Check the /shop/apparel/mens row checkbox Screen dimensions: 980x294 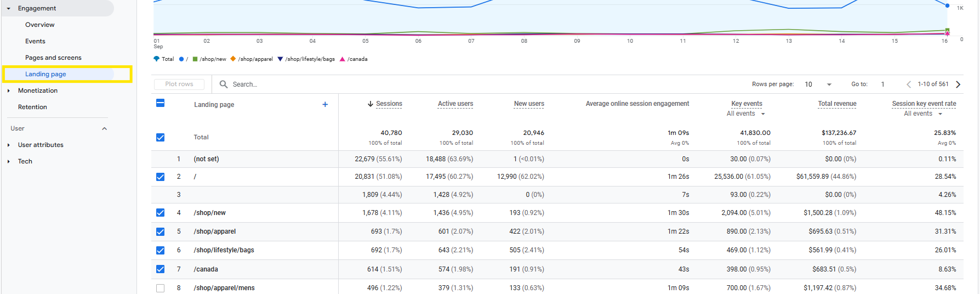(160, 288)
